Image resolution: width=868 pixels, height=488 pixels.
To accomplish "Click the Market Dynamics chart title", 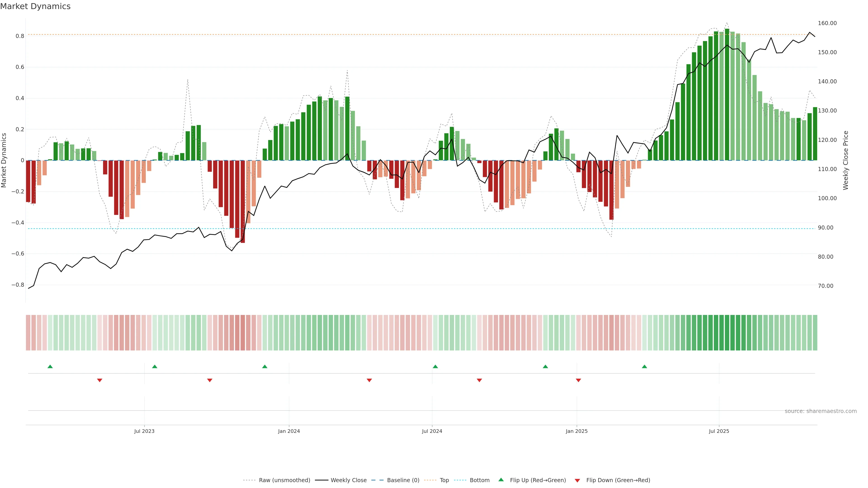I will (35, 6).
